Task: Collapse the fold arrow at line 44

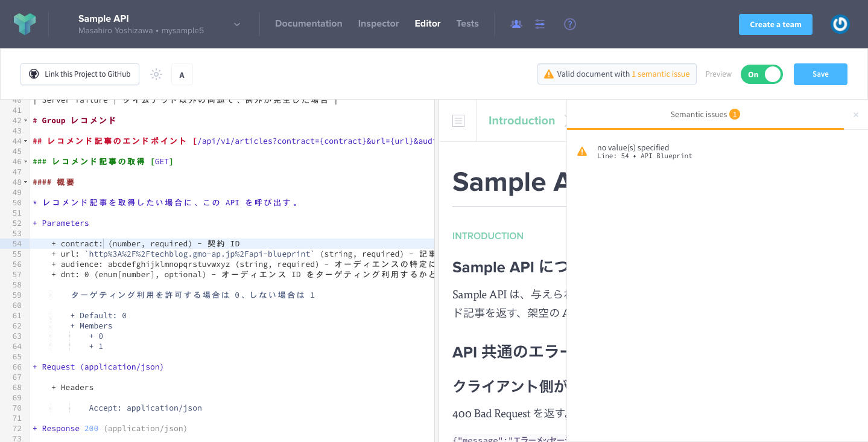Action: click(x=25, y=141)
